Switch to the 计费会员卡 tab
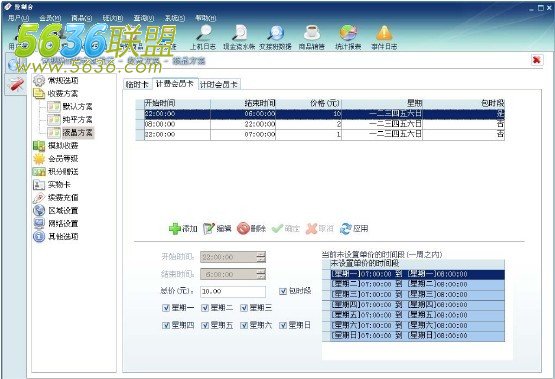 pyautogui.click(x=175, y=84)
